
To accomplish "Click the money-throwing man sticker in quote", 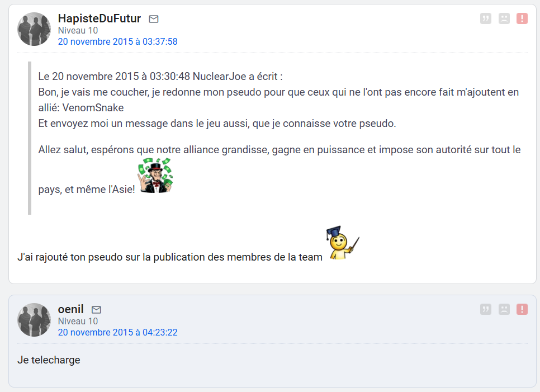I will pos(155,176).
